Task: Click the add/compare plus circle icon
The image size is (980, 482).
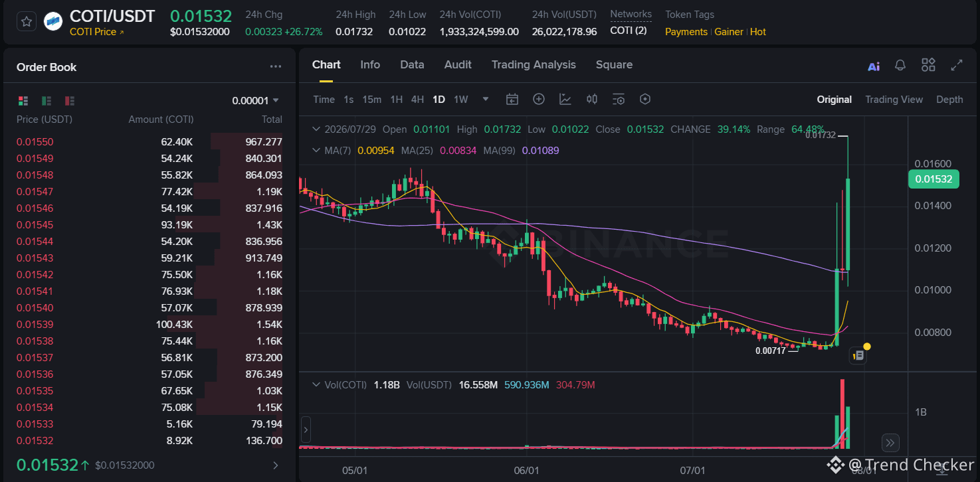Action: point(539,100)
